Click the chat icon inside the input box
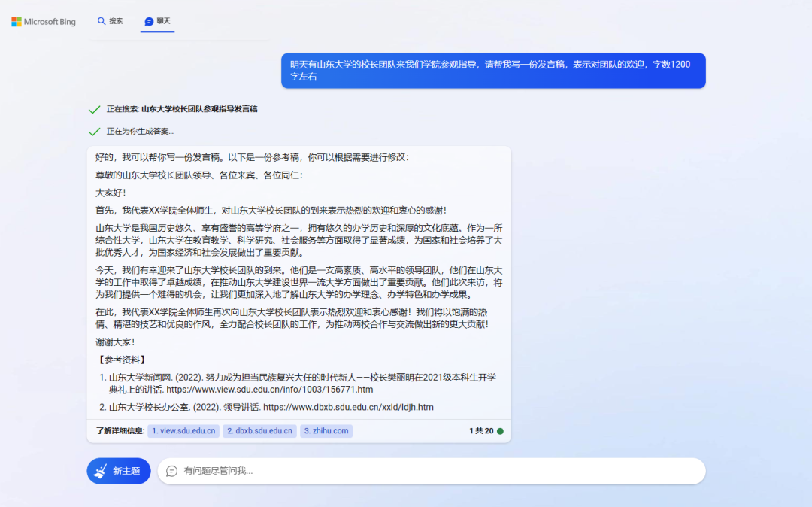The image size is (812, 507). (x=171, y=471)
